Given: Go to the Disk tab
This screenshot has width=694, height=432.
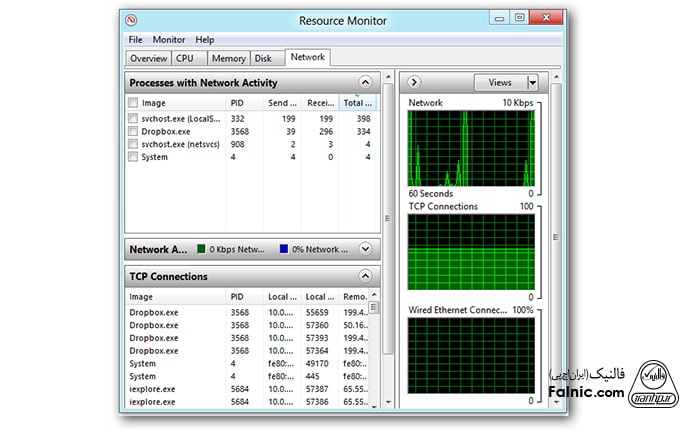Looking at the screenshot, I should 263,59.
